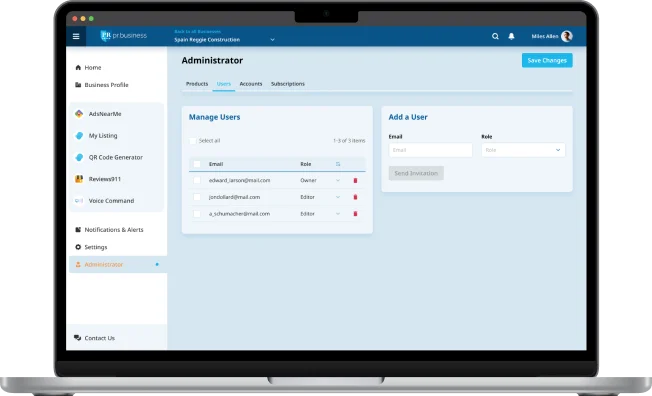Expand the business selector dropdown chevron
652x396 pixels.
(x=272, y=40)
